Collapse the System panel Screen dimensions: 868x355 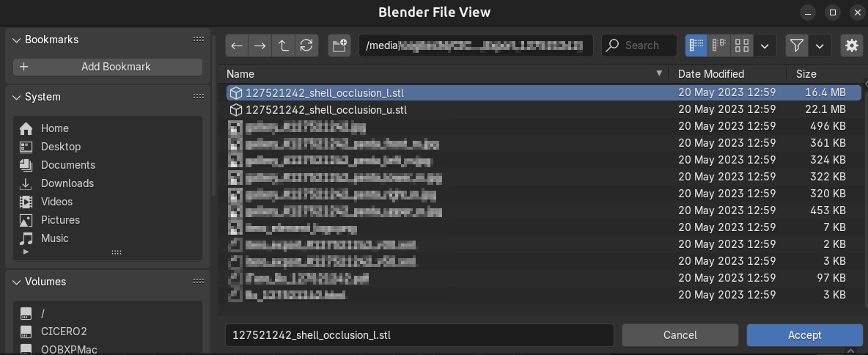[x=17, y=97]
